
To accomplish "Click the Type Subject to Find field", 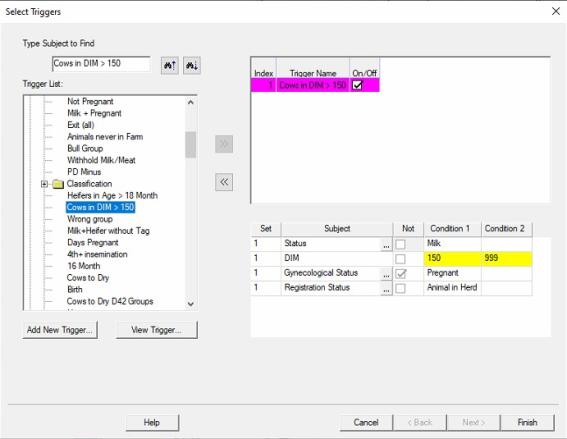I will pos(101,64).
